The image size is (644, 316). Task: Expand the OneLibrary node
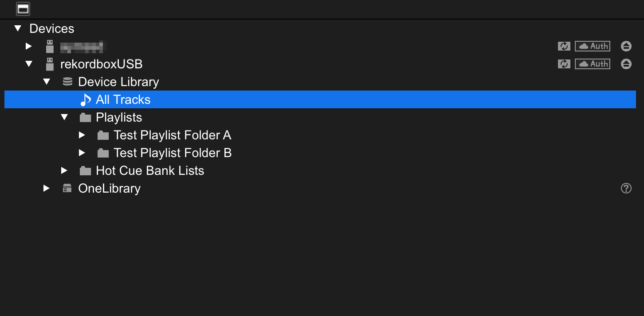click(x=46, y=189)
